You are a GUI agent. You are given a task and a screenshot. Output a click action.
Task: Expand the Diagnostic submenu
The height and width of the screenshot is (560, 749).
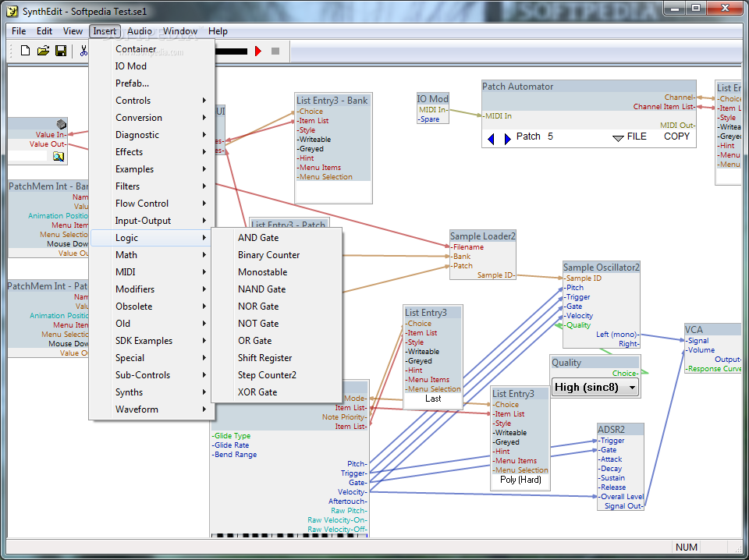152,135
